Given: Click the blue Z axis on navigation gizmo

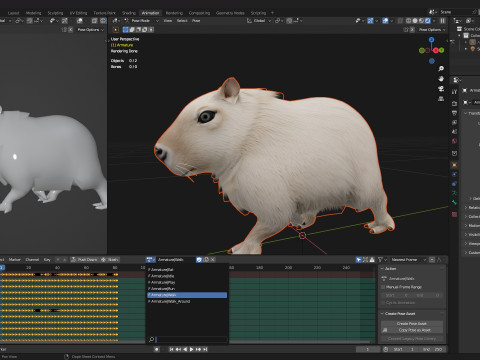Looking at the screenshot, I should [432, 40].
